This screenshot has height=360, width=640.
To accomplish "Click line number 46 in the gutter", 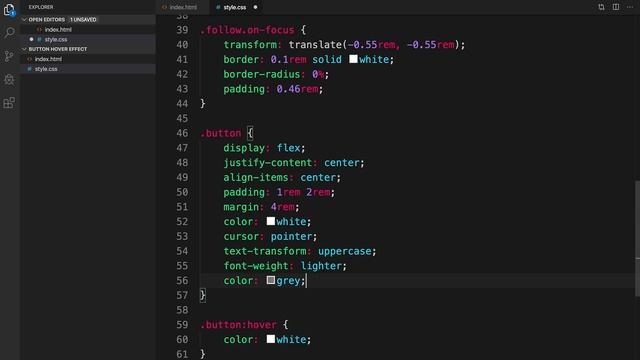I will click(182, 133).
